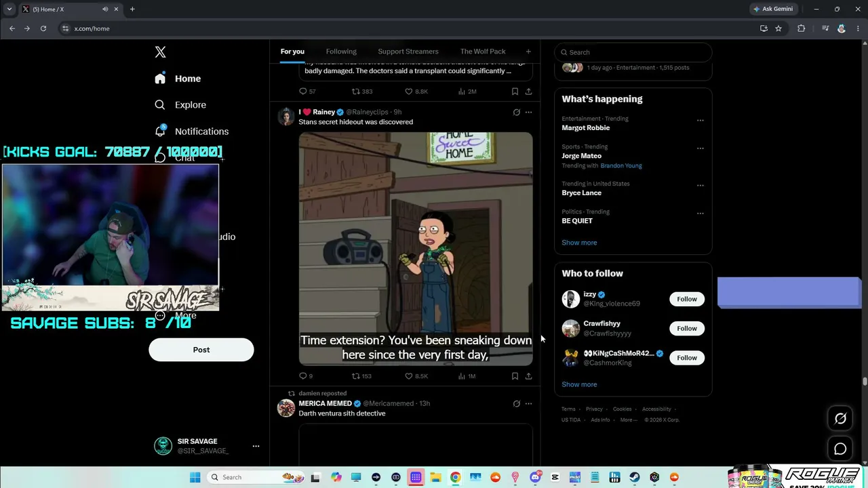Open Rainey's profile avatar

(x=286, y=117)
